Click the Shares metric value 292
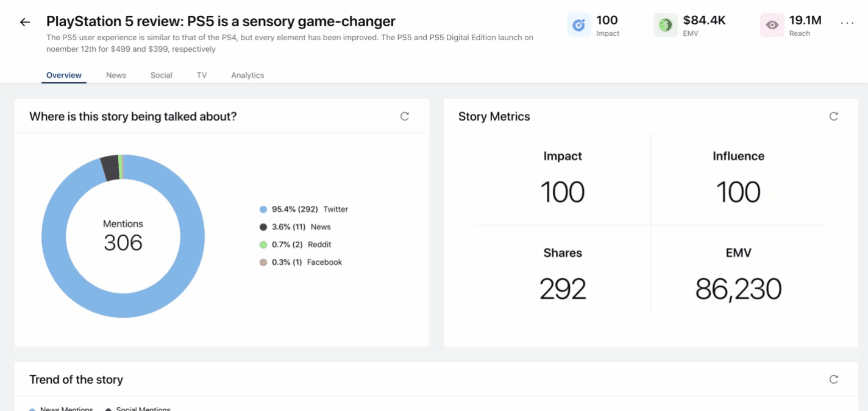The width and height of the screenshot is (868, 411). click(563, 289)
